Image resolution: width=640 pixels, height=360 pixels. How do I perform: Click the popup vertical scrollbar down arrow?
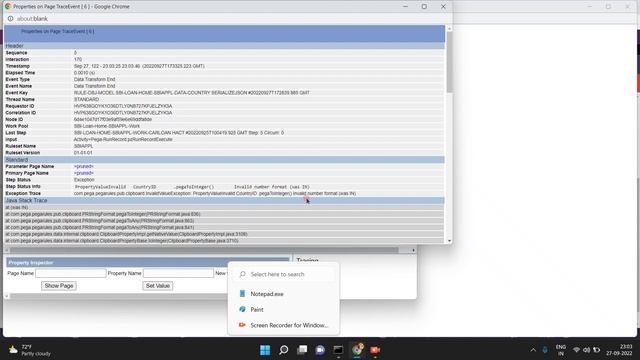449,241
